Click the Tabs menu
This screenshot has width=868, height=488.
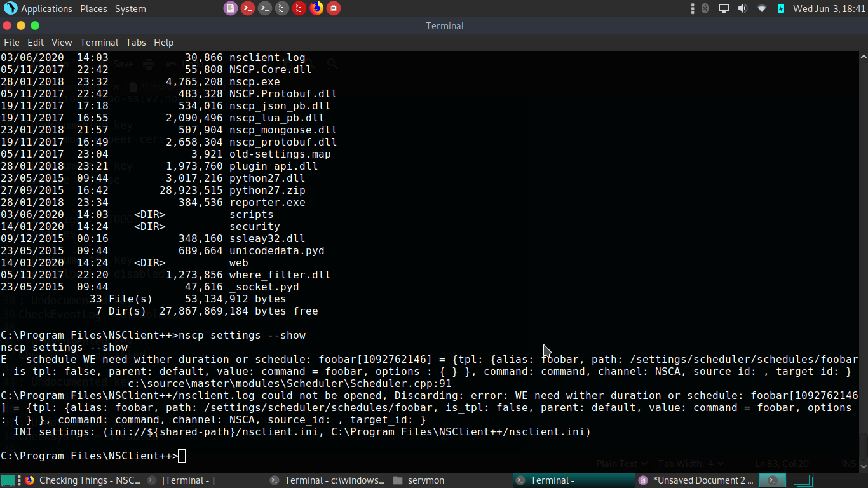[x=135, y=43]
